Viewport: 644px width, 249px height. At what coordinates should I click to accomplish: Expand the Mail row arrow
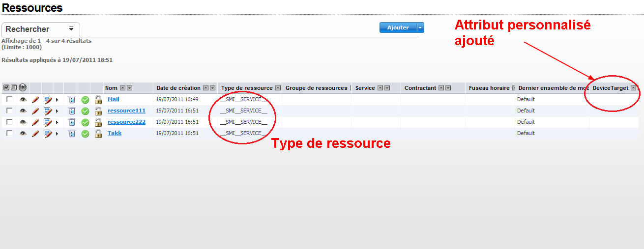(57, 100)
